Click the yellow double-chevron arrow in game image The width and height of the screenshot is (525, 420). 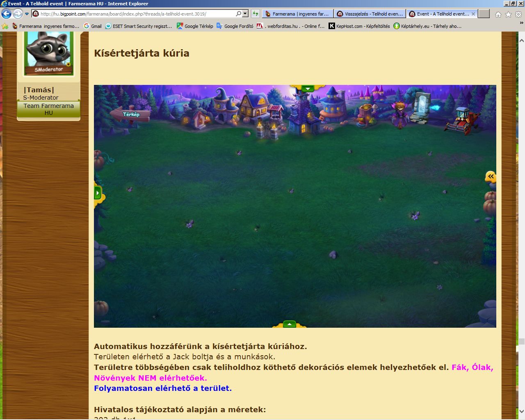pos(491,176)
